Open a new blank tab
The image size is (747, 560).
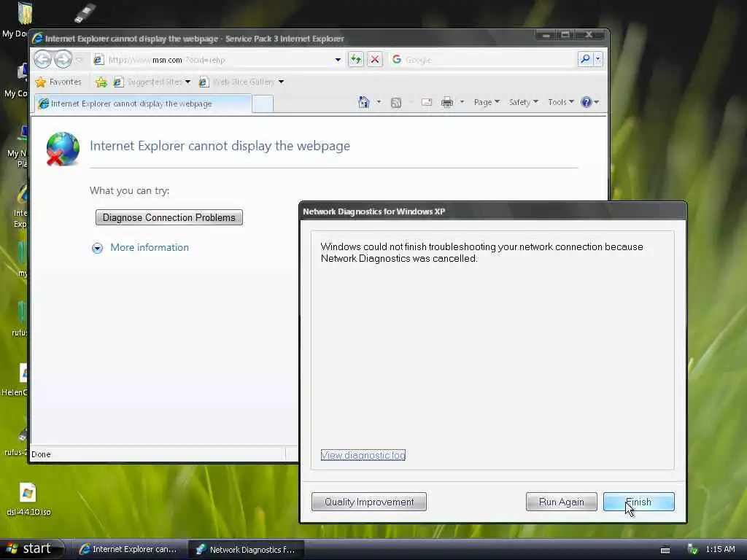click(262, 104)
